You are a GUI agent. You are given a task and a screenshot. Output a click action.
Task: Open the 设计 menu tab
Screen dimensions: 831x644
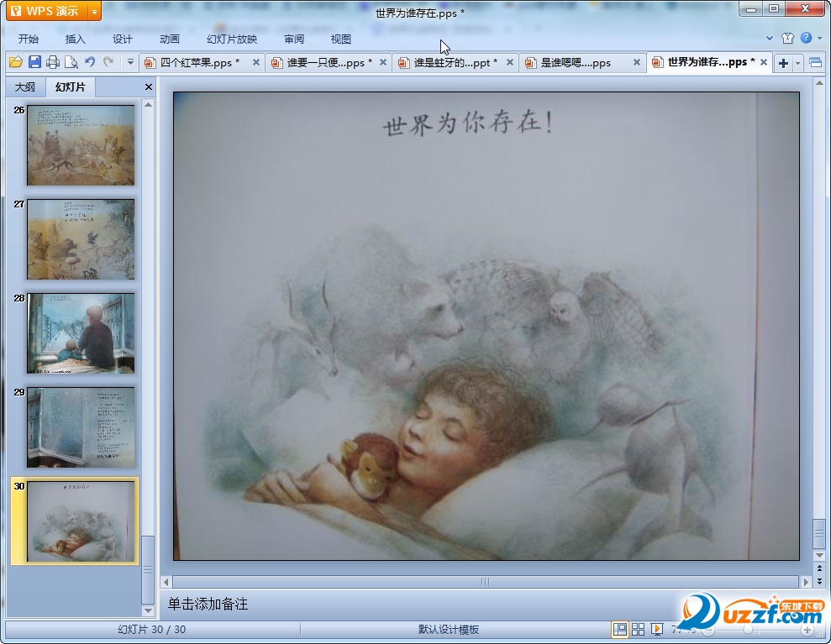click(122, 39)
